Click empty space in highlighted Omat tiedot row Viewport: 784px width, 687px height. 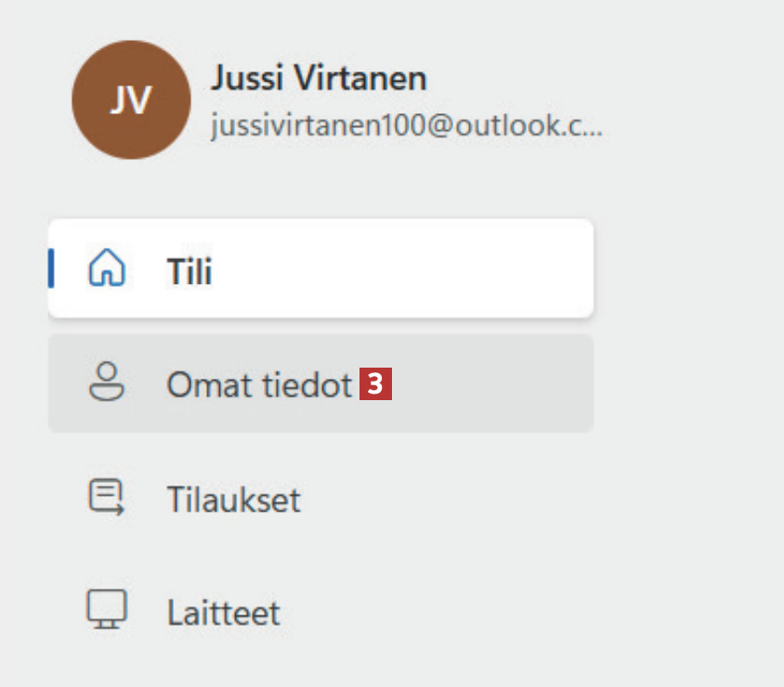[x=492, y=384]
